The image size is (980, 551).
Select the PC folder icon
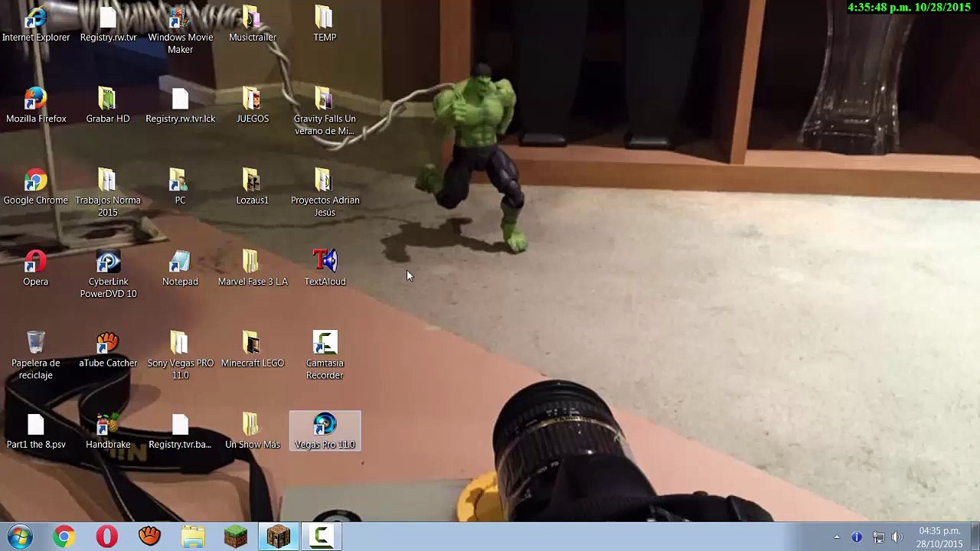[x=180, y=187]
